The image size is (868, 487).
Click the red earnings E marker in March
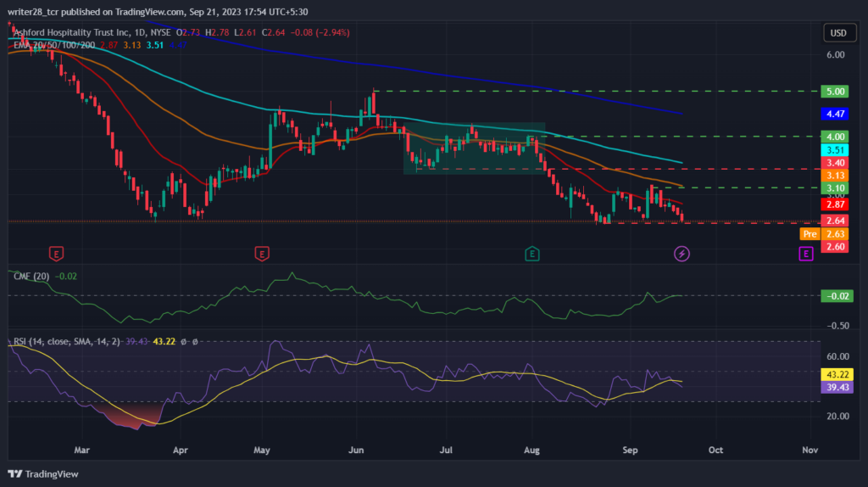pyautogui.click(x=56, y=254)
